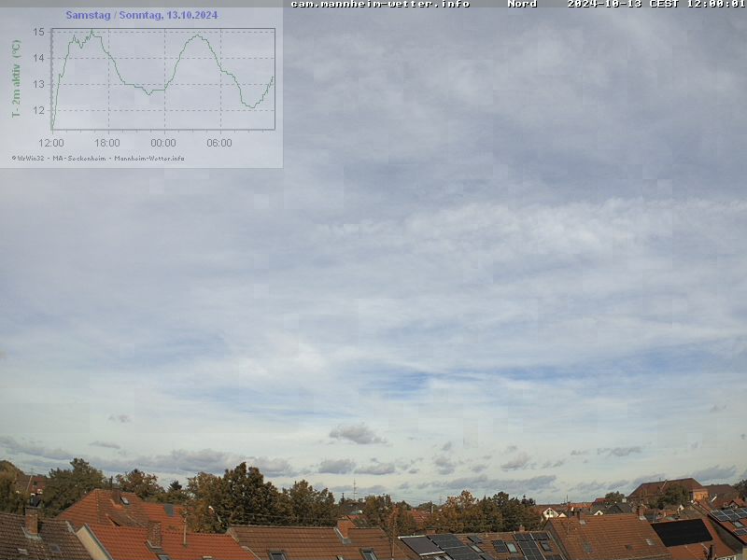Click the Samstag / Sonntag chart title
Viewport: 747px width, 560px height.
[141, 15]
